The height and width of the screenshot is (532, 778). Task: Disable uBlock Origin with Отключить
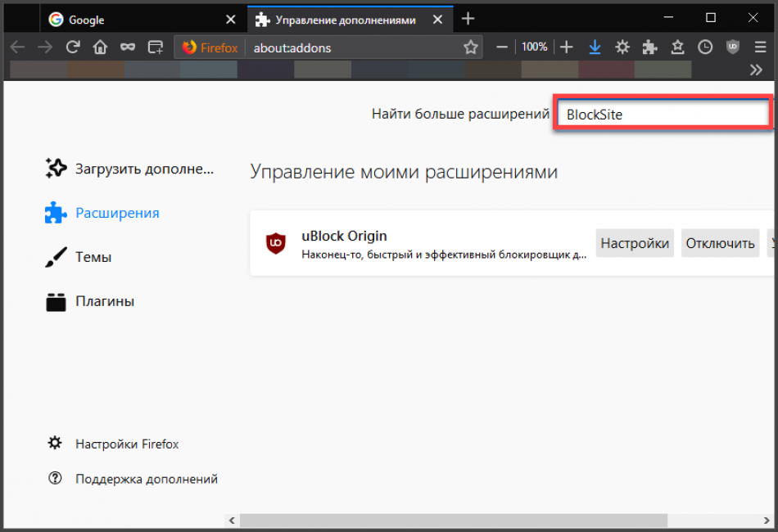coord(720,243)
